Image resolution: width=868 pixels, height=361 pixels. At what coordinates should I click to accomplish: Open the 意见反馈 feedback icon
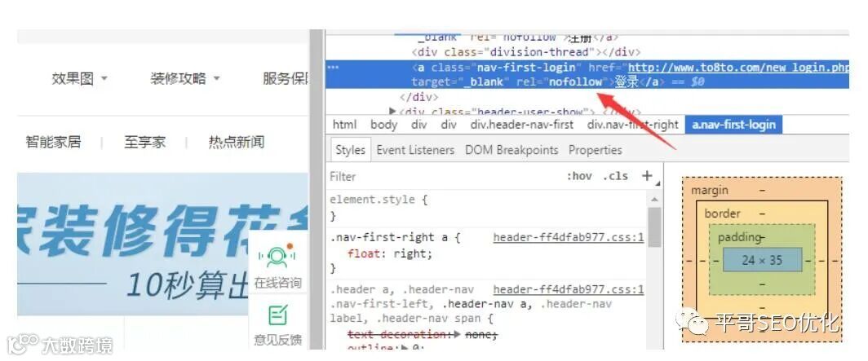point(278,315)
